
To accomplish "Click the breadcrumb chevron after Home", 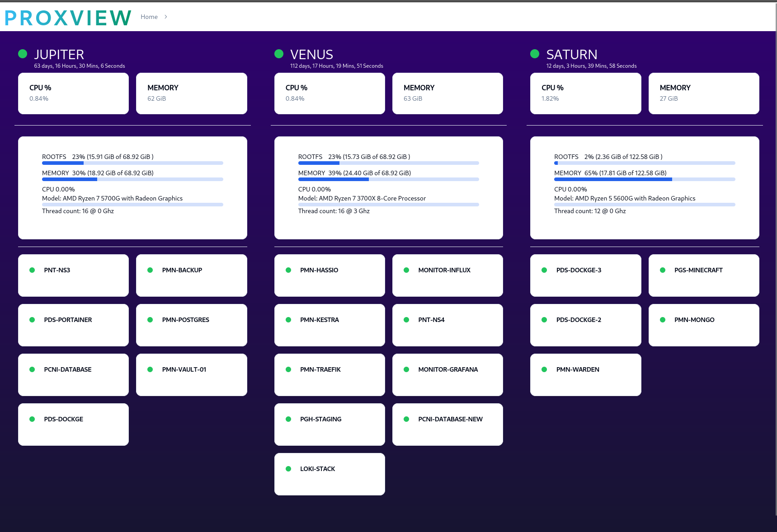I will coord(166,17).
